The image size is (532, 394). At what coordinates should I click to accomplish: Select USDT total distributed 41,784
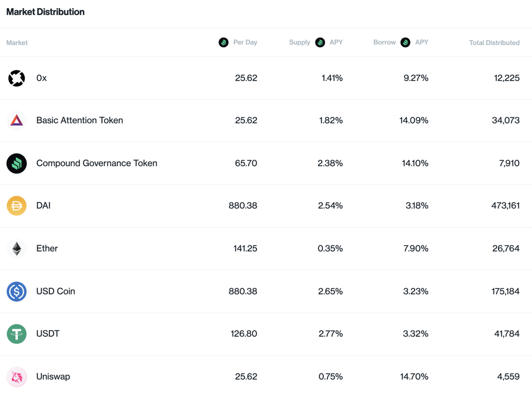(506, 334)
